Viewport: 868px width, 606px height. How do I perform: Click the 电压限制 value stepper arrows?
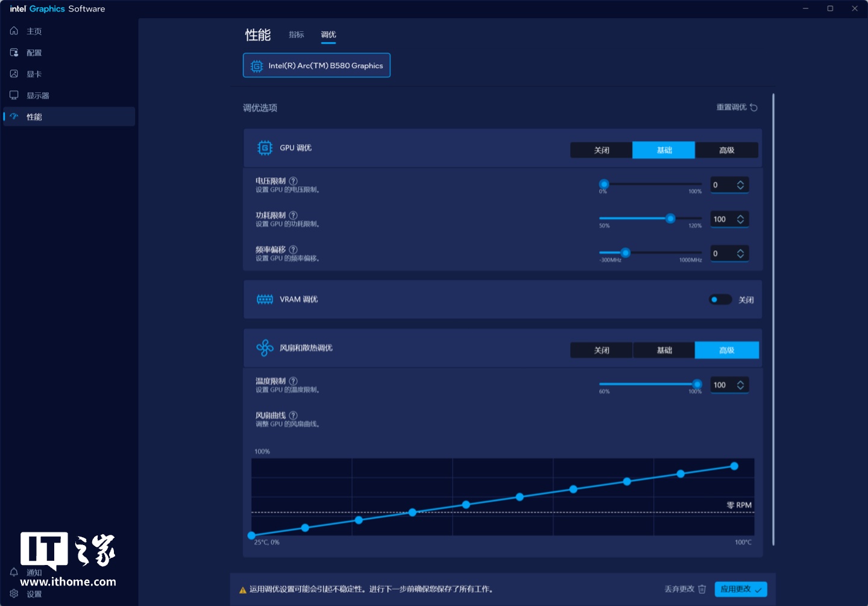(x=740, y=185)
